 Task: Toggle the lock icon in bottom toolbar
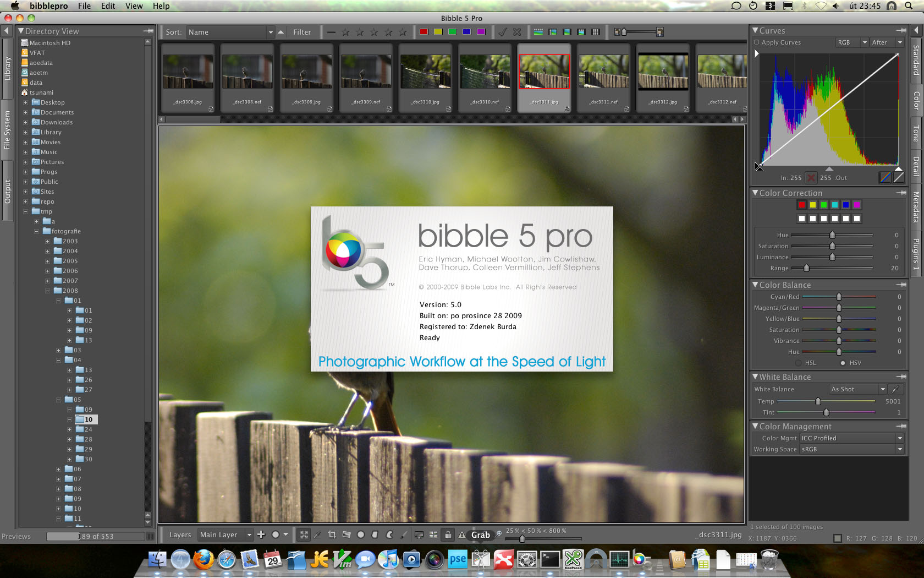coord(448,535)
